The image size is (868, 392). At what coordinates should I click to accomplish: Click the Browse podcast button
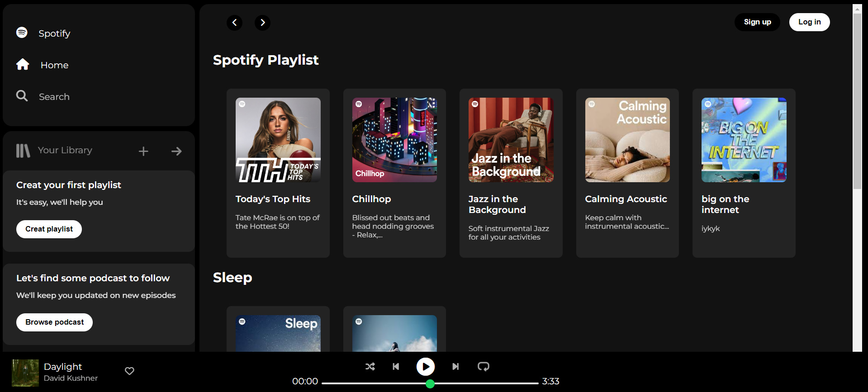pos(54,322)
